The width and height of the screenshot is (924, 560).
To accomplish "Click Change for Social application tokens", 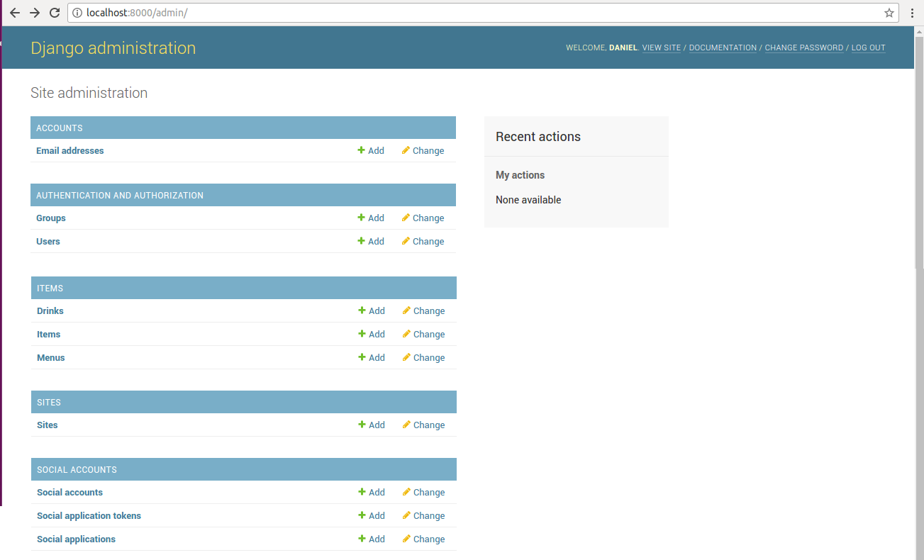I will (423, 515).
